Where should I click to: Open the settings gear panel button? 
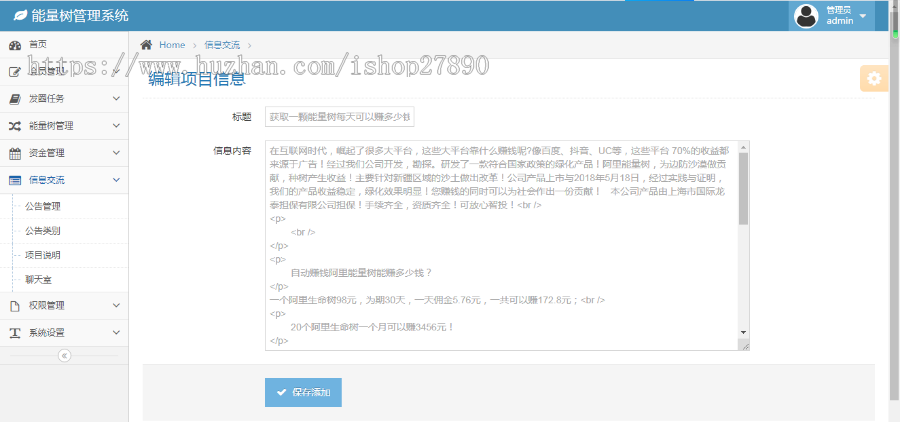click(874, 79)
